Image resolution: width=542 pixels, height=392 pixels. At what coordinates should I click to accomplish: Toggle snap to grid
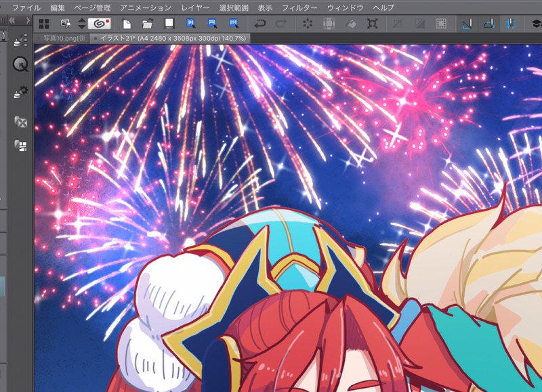click(x=511, y=24)
